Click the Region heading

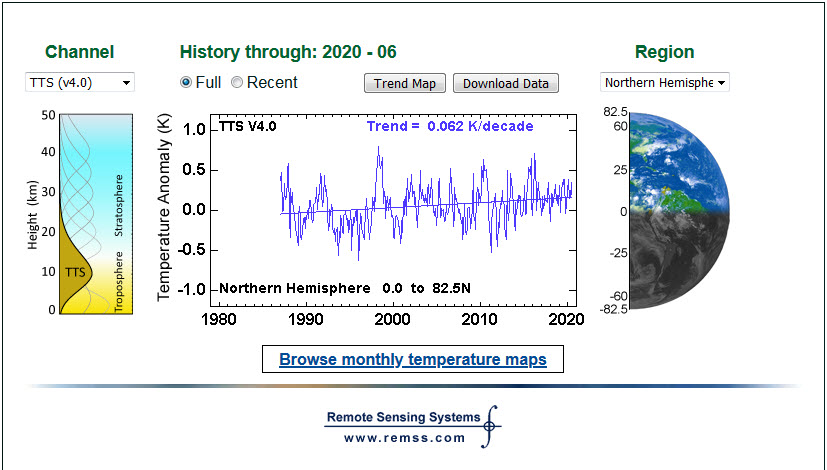coord(665,52)
